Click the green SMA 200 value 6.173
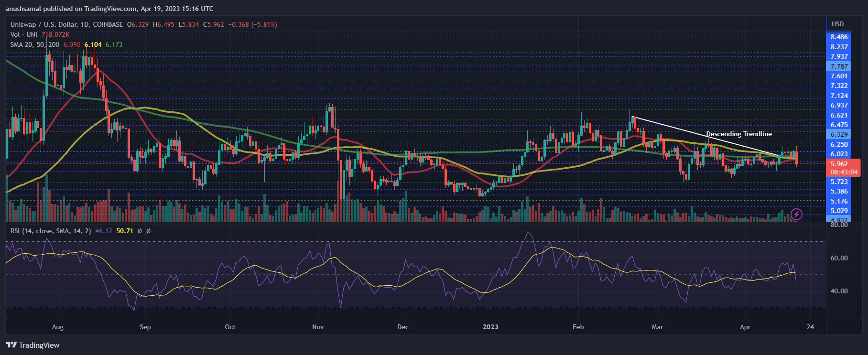The width and height of the screenshot is (868, 355). click(114, 44)
